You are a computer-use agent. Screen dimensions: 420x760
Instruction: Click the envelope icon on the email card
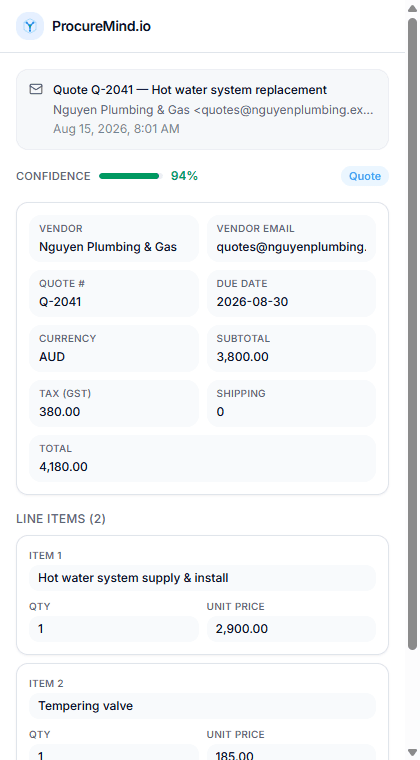tap(36, 89)
